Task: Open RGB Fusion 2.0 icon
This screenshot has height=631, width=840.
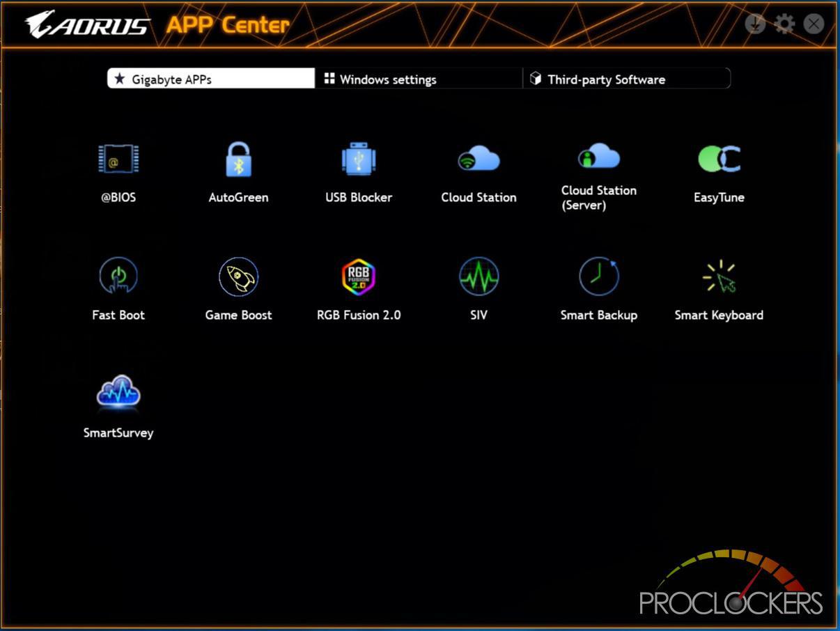Action: tap(359, 277)
